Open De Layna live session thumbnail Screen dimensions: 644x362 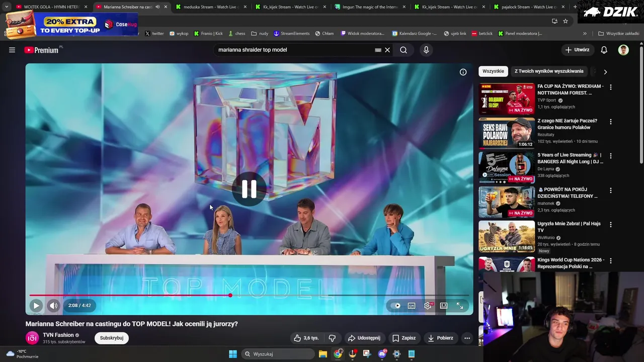tap(507, 167)
